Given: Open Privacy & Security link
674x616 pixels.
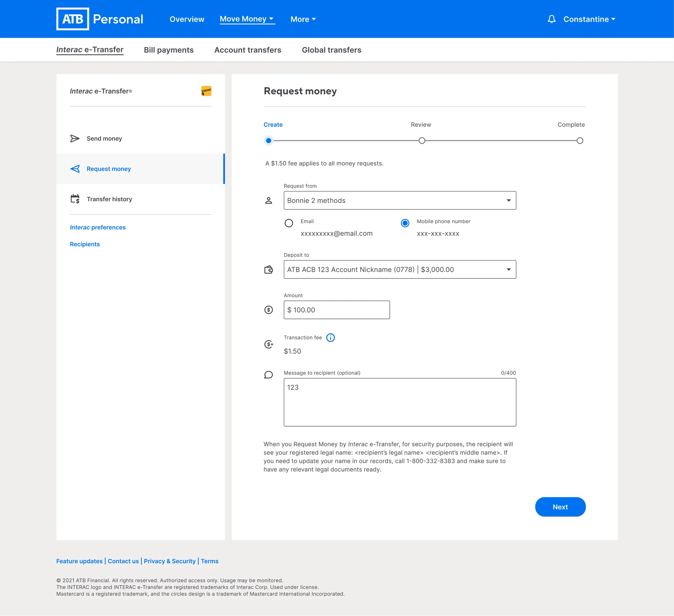Looking at the screenshot, I should (x=170, y=561).
